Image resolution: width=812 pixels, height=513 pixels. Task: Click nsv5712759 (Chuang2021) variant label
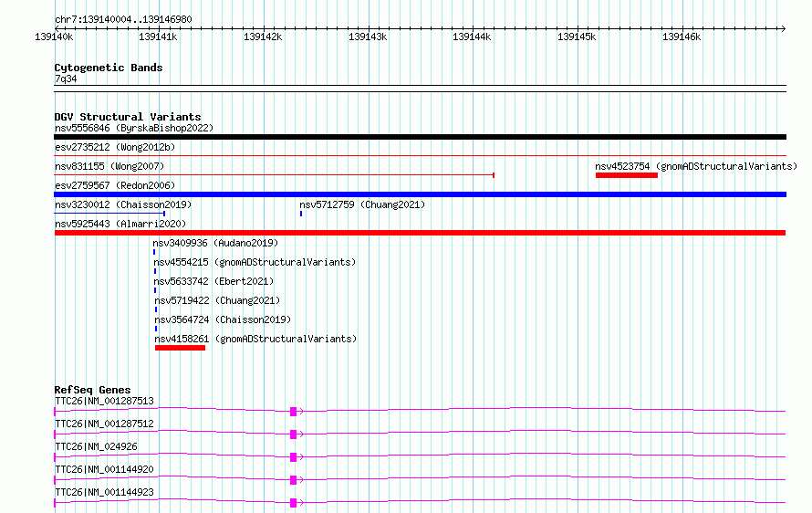coord(362,204)
